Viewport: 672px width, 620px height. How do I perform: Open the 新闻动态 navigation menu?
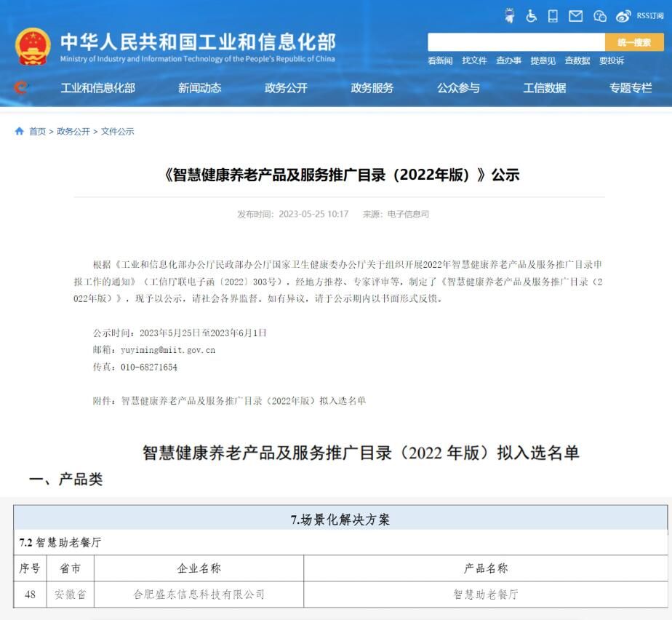pyautogui.click(x=200, y=88)
